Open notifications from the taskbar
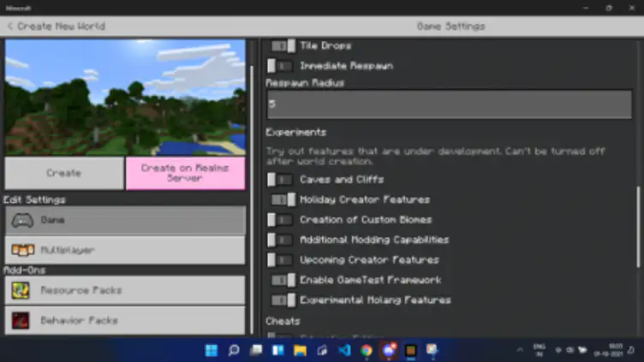Screen dimensions: 644x362 631,350
